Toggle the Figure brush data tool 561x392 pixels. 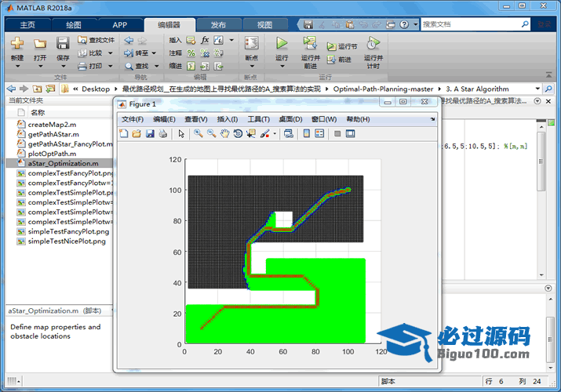click(264, 133)
